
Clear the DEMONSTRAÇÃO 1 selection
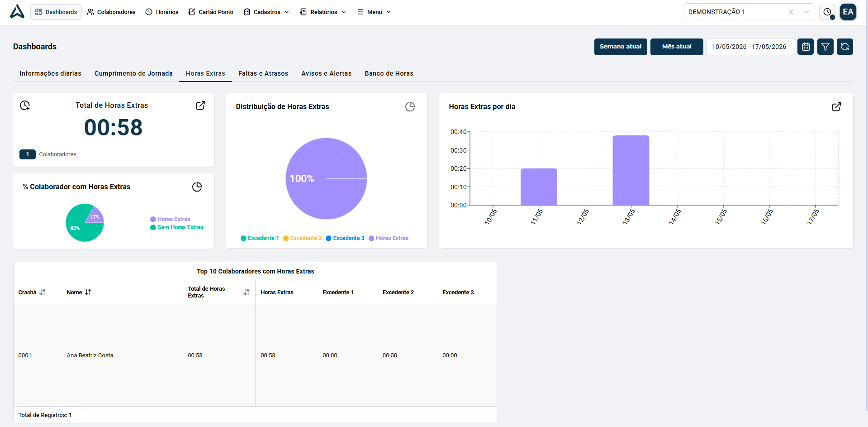791,12
